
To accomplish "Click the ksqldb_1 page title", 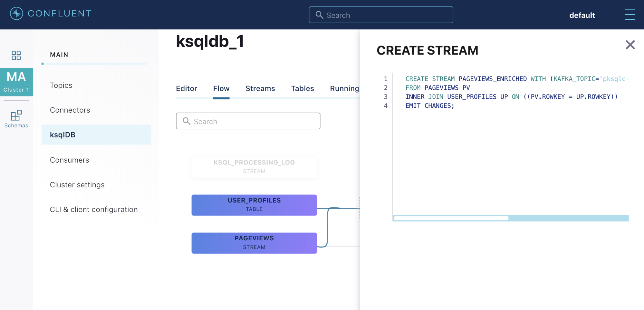I will (x=210, y=41).
